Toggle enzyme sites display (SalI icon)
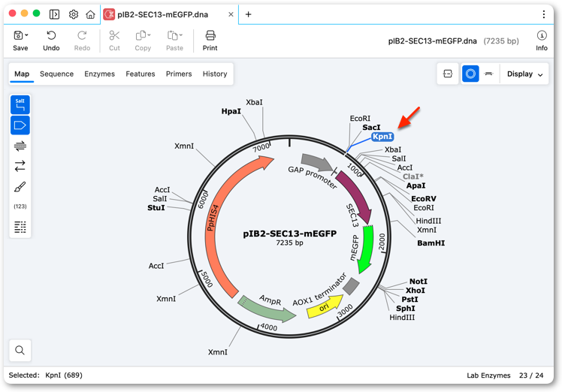The height and width of the screenshot is (392, 562). (x=20, y=104)
